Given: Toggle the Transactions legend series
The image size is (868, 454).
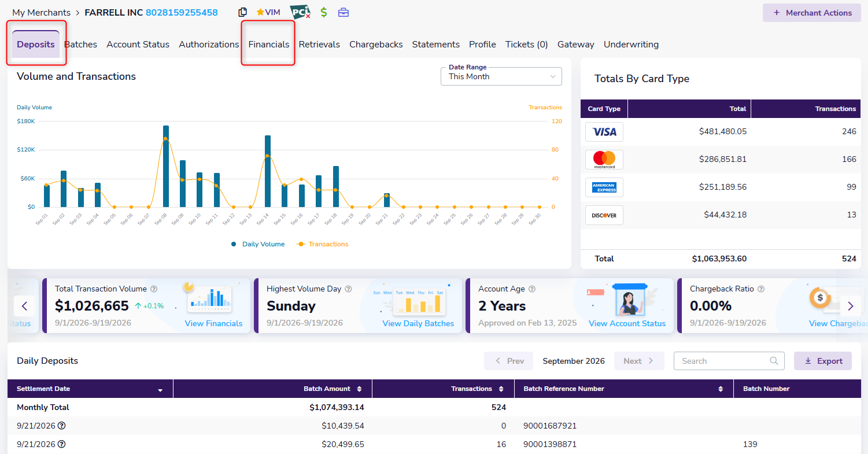Looking at the screenshot, I should pos(323,244).
